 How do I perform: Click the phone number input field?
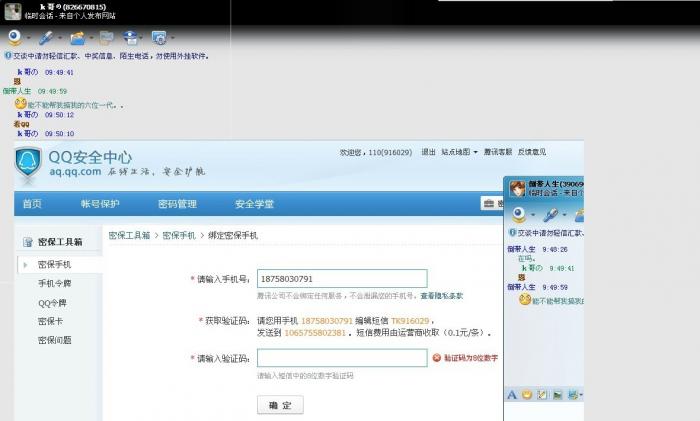(x=342, y=279)
